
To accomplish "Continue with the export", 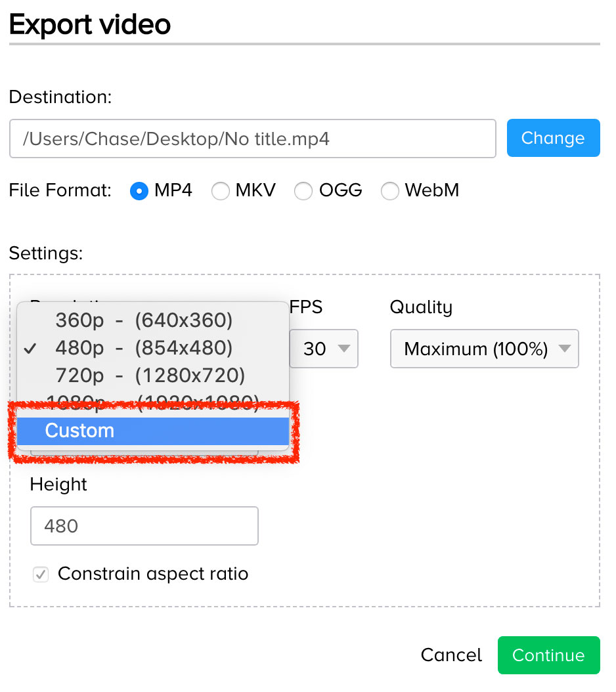I will [x=549, y=655].
